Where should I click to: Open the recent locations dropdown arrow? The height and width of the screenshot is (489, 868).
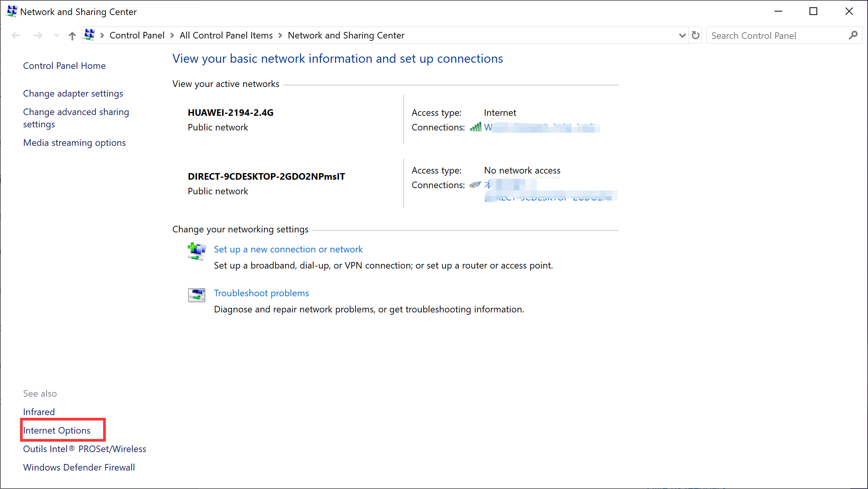(x=57, y=35)
